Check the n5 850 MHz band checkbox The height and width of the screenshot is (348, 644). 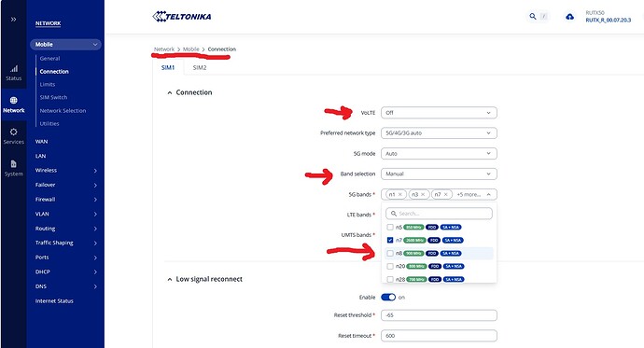(x=390, y=227)
